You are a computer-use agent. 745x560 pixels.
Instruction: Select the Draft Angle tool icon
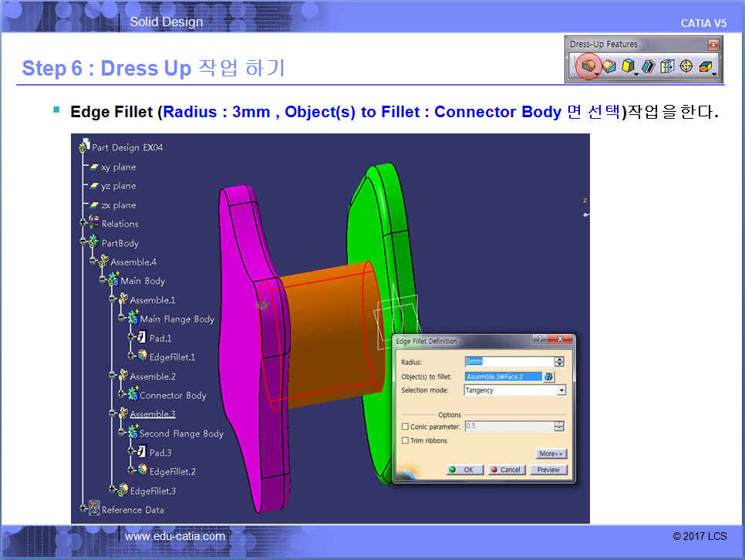click(x=628, y=67)
